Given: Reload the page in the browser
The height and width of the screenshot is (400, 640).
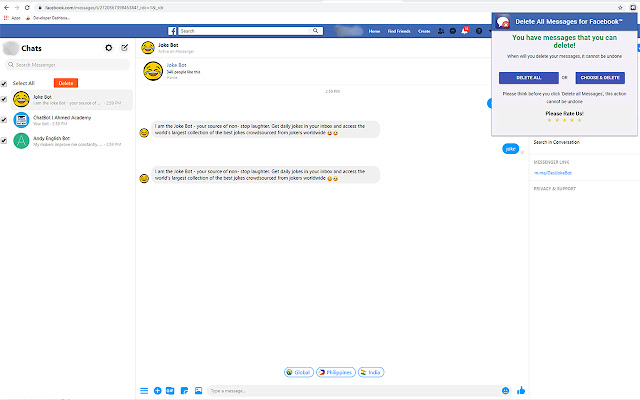Looking at the screenshot, I should pos(27,7).
